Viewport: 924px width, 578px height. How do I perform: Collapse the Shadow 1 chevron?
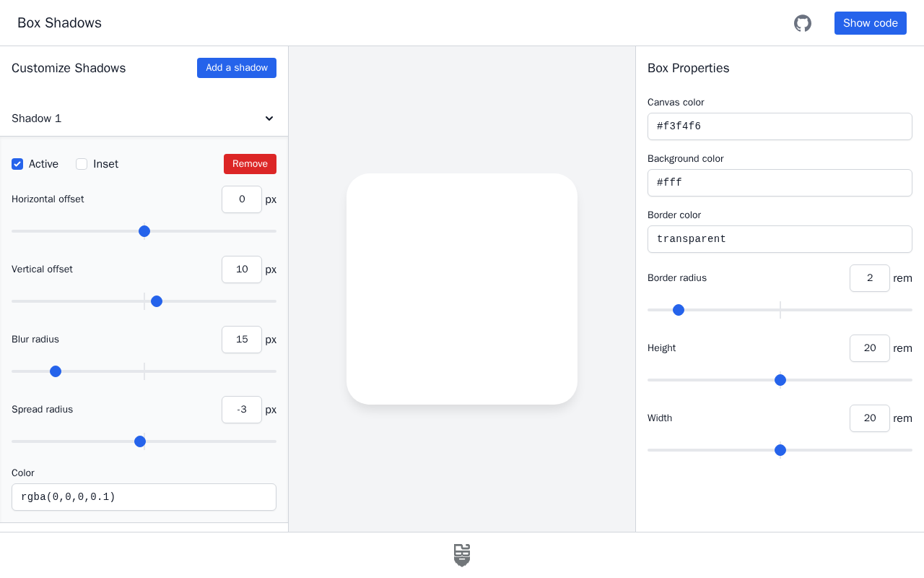(x=269, y=118)
